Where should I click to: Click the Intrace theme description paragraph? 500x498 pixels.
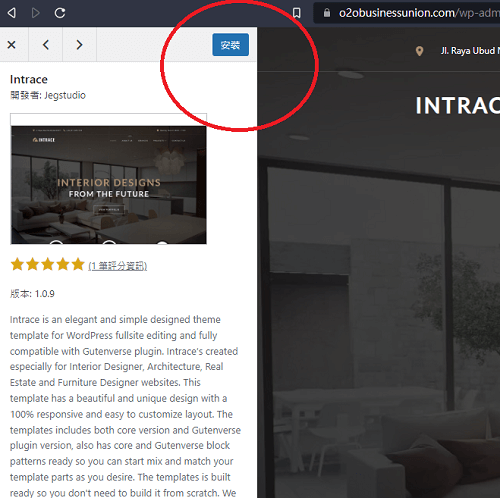125,406
